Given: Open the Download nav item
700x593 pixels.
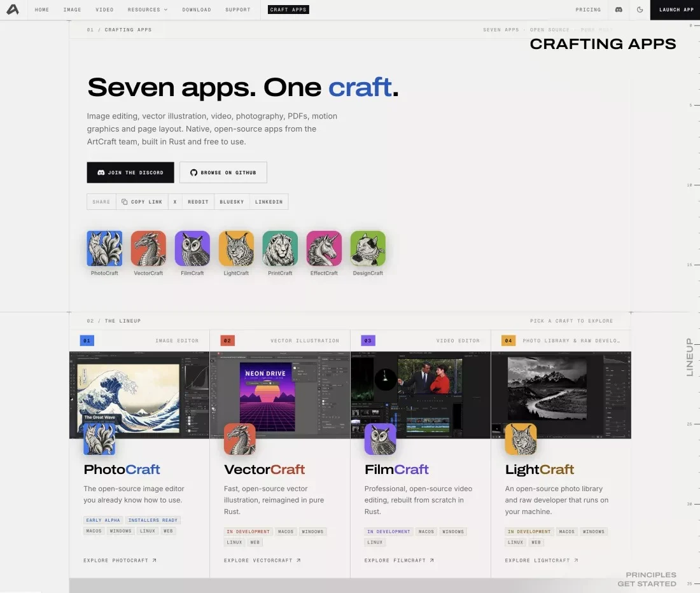Looking at the screenshot, I should (x=197, y=10).
